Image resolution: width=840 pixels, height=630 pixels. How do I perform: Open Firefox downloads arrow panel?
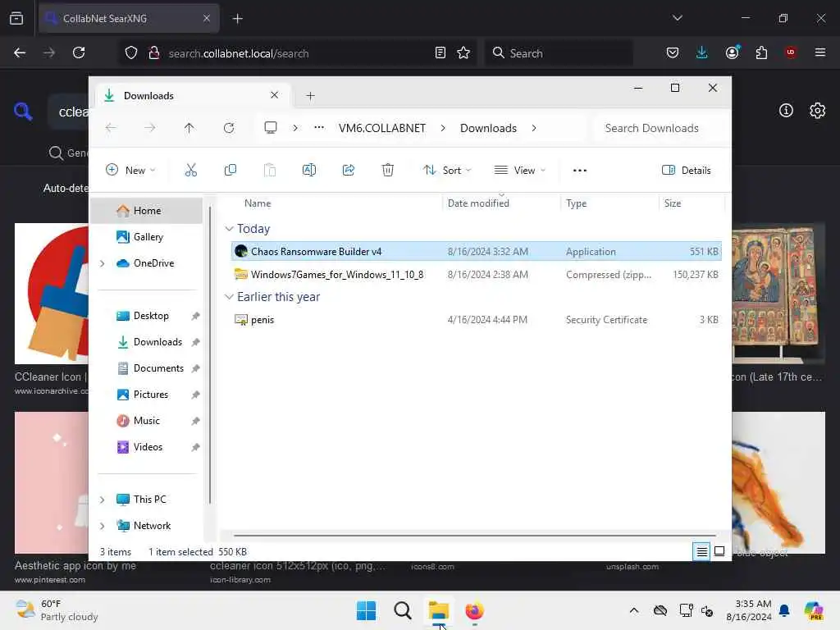(x=702, y=52)
